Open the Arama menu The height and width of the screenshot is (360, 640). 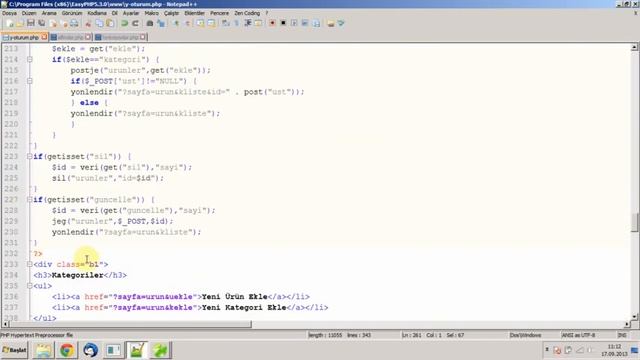pyautogui.click(x=49, y=13)
